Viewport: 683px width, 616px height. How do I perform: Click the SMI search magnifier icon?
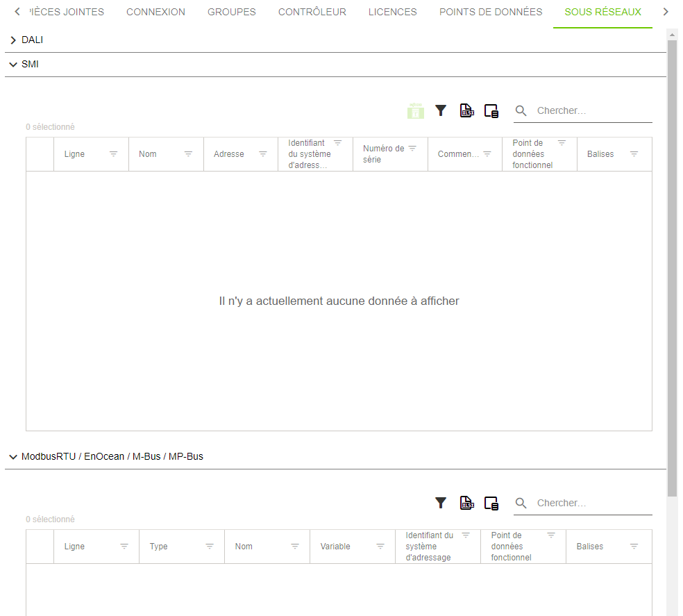(x=521, y=110)
